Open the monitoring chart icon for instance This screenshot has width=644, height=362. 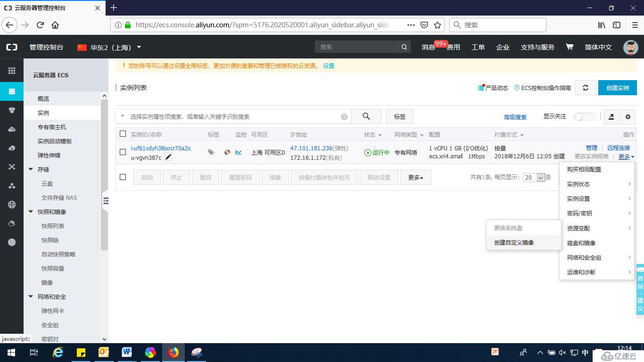tap(239, 152)
